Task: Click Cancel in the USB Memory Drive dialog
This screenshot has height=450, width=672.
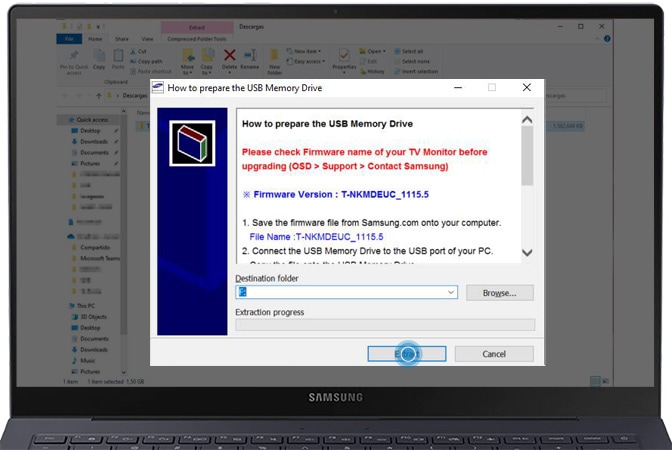Action: pyautogui.click(x=494, y=354)
